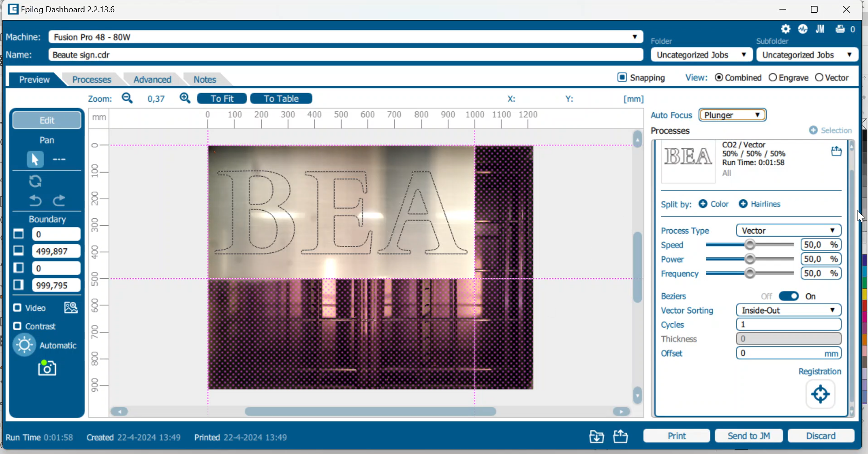
Task: Click the undo arrow icon
Action: 35,201
